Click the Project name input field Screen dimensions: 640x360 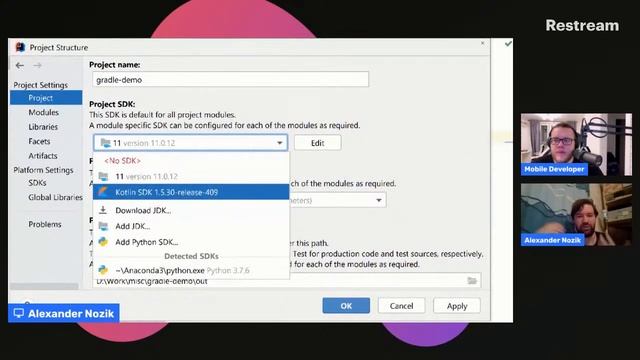point(231,80)
